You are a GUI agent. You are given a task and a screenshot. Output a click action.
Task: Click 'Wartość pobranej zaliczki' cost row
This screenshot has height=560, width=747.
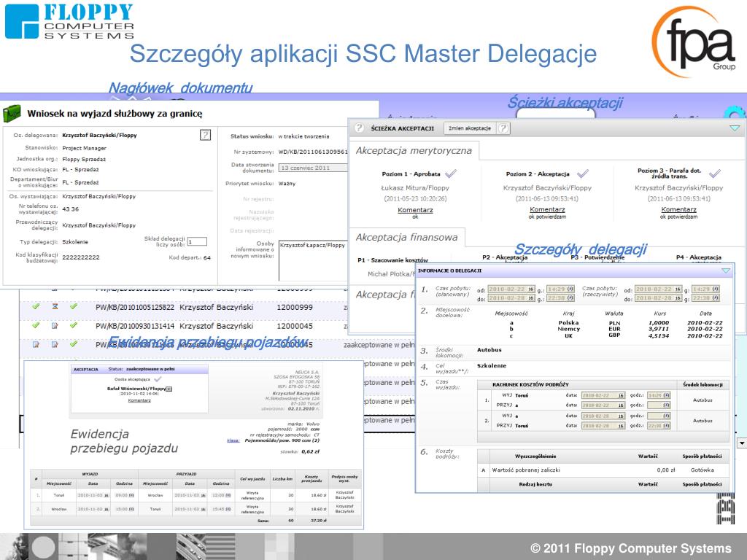(603, 470)
